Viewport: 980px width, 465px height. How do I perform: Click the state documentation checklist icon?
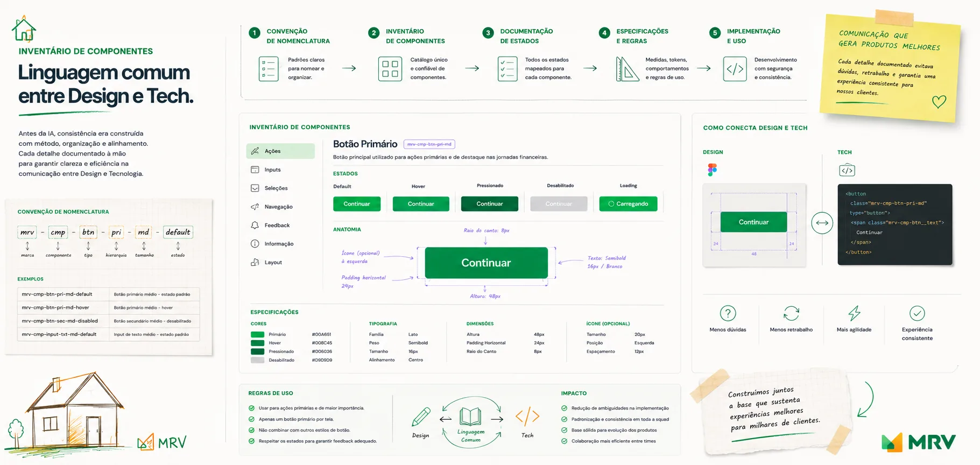tap(507, 69)
